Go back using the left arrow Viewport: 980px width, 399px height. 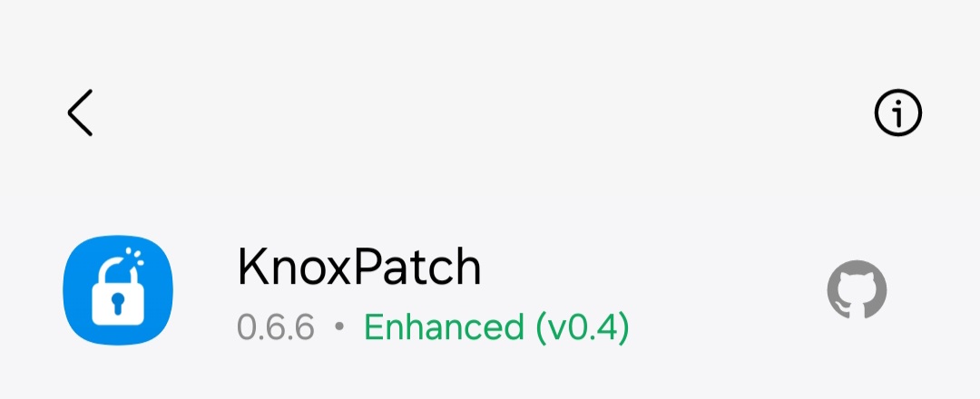[80, 112]
